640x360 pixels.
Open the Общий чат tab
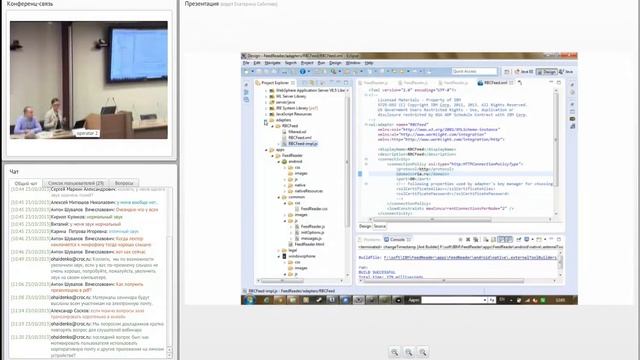pyautogui.click(x=26, y=183)
